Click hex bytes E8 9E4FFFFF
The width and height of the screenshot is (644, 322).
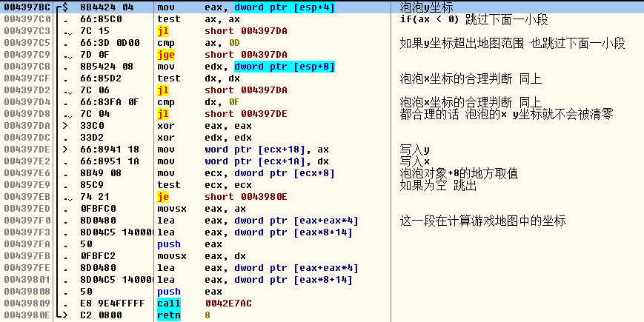[x=112, y=303]
